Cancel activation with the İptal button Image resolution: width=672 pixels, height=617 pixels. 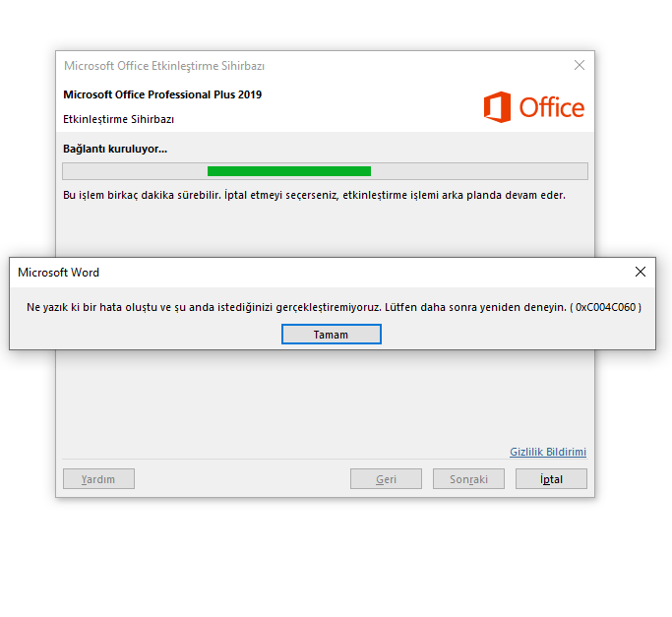pos(551,479)
